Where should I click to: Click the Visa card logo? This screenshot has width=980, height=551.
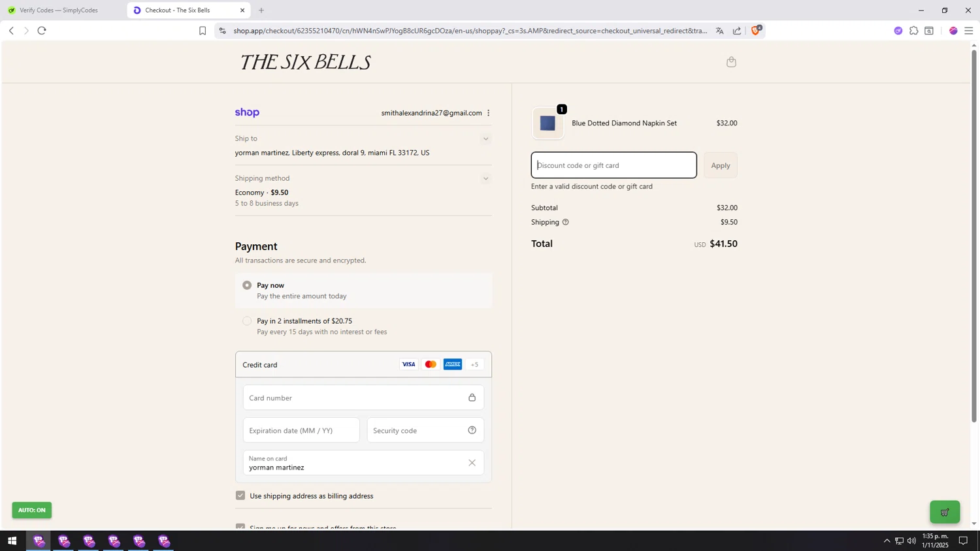pos(408,364)
